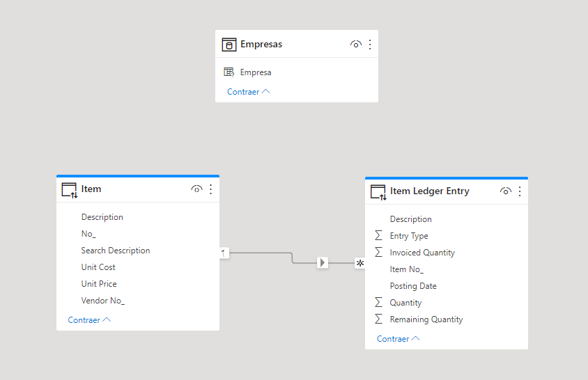Image resolution: width=588 pixels, height=380 pixels.
Task: Collapse the Item Ledger Entry fields
Action: pos(398,339)
